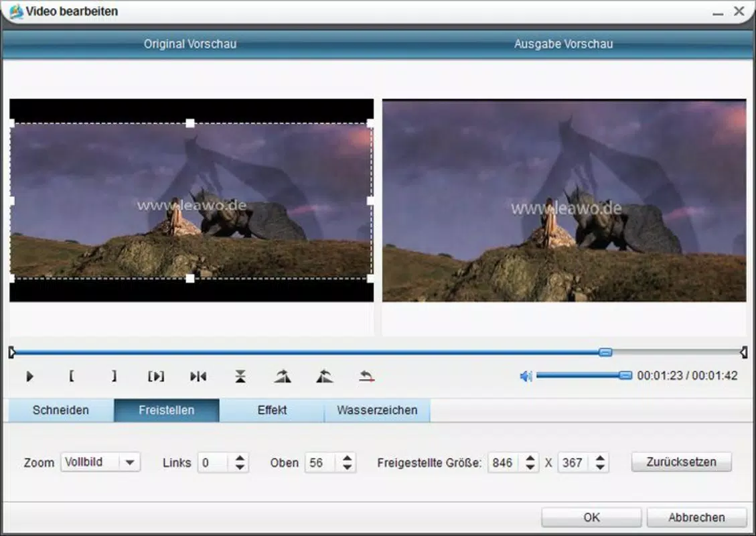Increase the Oben value with up arrow
This screenshot has width=756, height=536.
[x=347, y=458]
